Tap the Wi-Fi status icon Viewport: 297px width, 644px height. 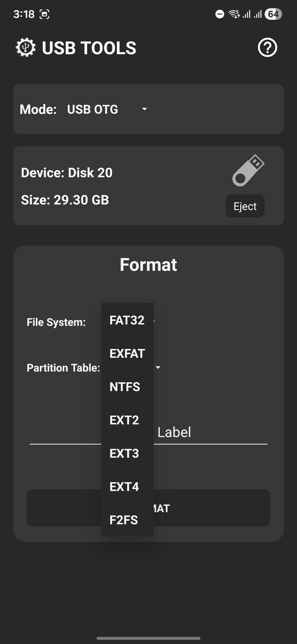[x=234, y=14]
